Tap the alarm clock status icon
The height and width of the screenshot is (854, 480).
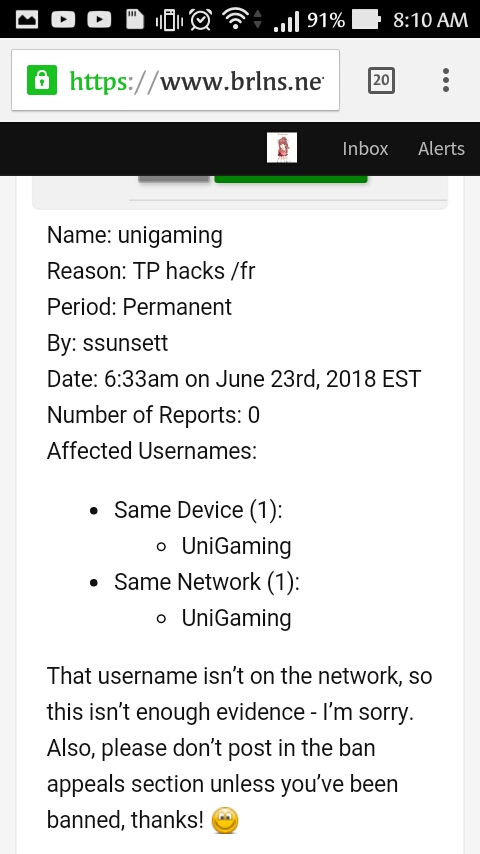(201, 20)
